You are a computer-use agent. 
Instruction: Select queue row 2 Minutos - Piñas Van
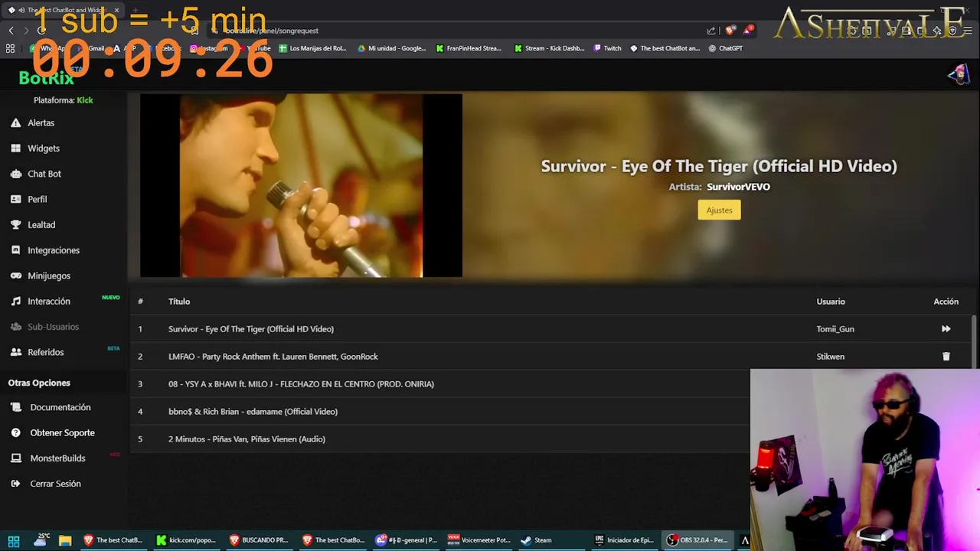pos(440,439)
